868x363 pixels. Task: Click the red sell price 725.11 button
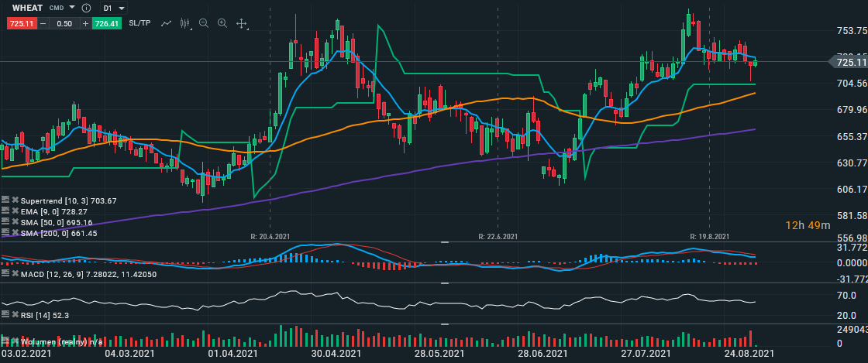(21, 23)
